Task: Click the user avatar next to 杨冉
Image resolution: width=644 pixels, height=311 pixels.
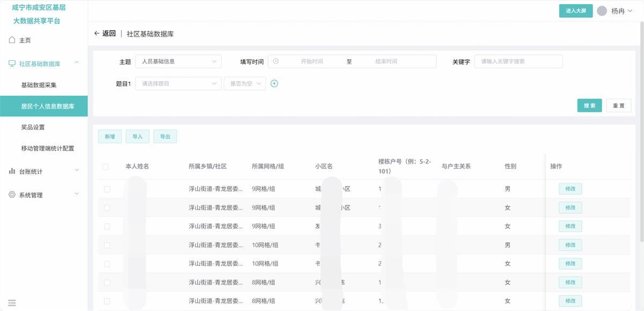Action: [602, 11]
